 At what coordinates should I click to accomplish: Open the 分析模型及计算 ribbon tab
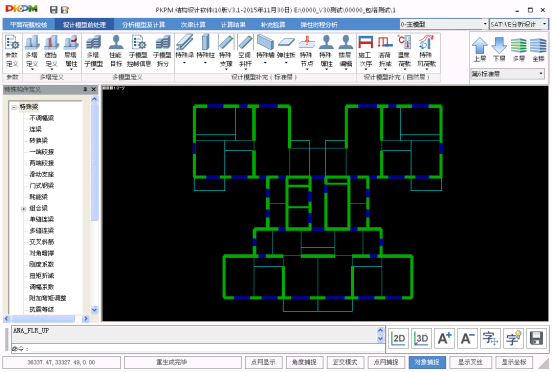144,25
